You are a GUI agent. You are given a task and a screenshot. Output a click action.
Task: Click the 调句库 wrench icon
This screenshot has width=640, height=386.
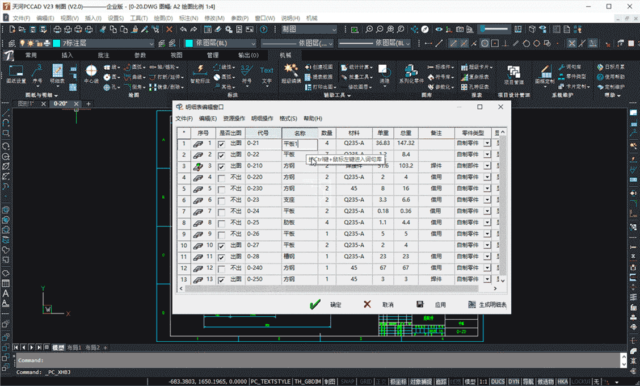click(x=562, y=67)
